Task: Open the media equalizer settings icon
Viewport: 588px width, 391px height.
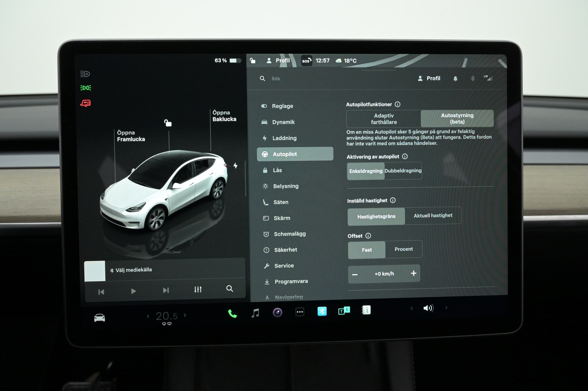Action: pyautogui.click(x=198, y=289)
